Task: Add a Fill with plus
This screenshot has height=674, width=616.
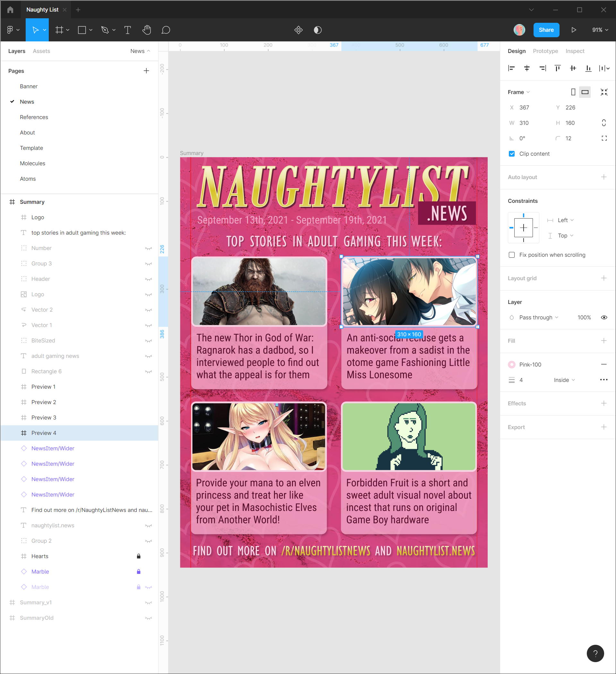Action: point(603,340)
